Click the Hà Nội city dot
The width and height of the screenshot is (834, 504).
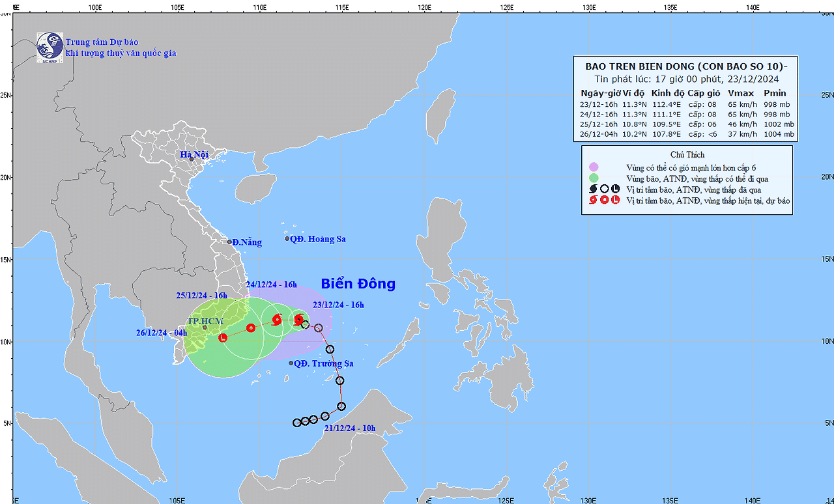tap(192, 159)
